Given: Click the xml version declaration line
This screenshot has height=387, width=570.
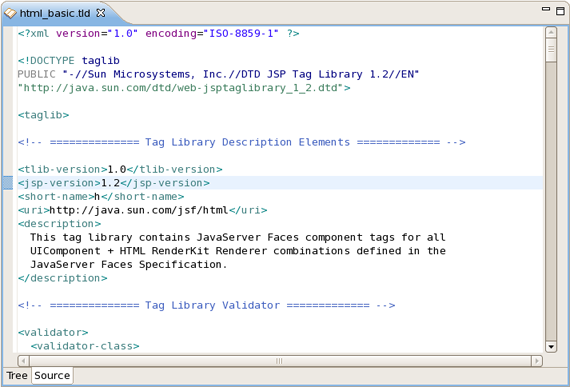Looking at the screenshot, I should 158,33.
